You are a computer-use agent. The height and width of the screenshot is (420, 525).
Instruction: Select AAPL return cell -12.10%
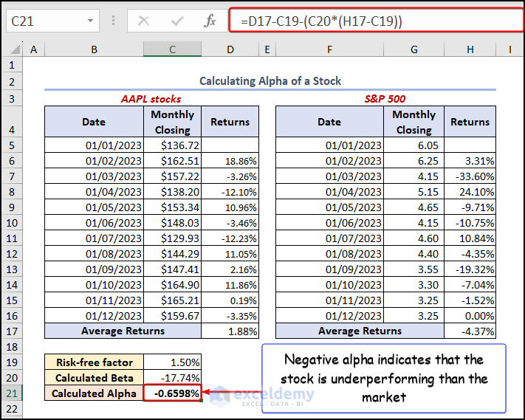[x=230, y=192]
